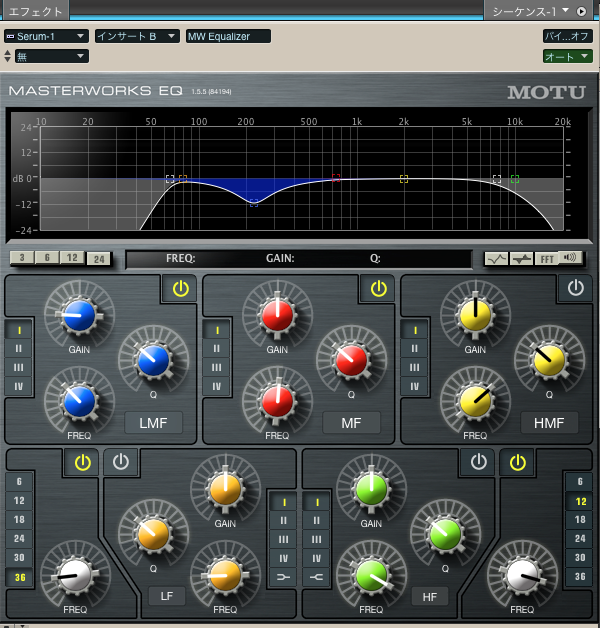600x628 pixels.
Task: Toggle the FFT analyzer button
Action: (546, 259)
